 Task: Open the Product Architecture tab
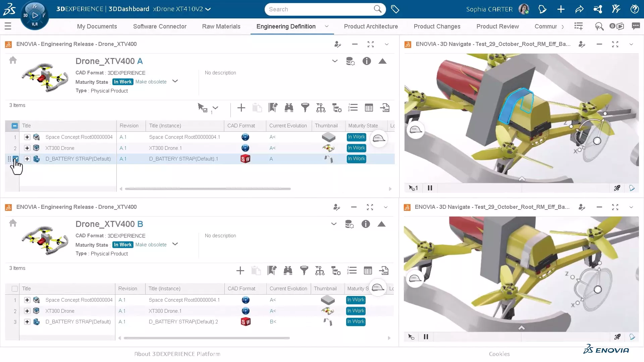click(371, 26)
